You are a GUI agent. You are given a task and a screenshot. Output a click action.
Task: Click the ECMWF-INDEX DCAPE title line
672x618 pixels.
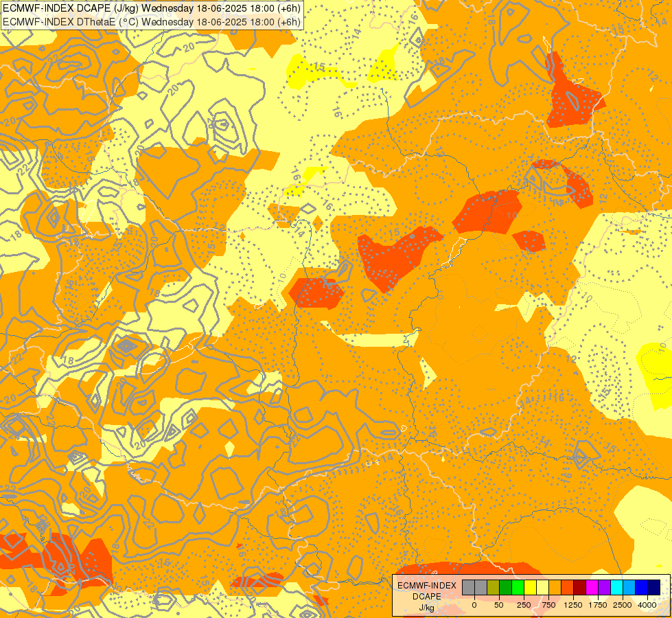click(x=152, y=8)
